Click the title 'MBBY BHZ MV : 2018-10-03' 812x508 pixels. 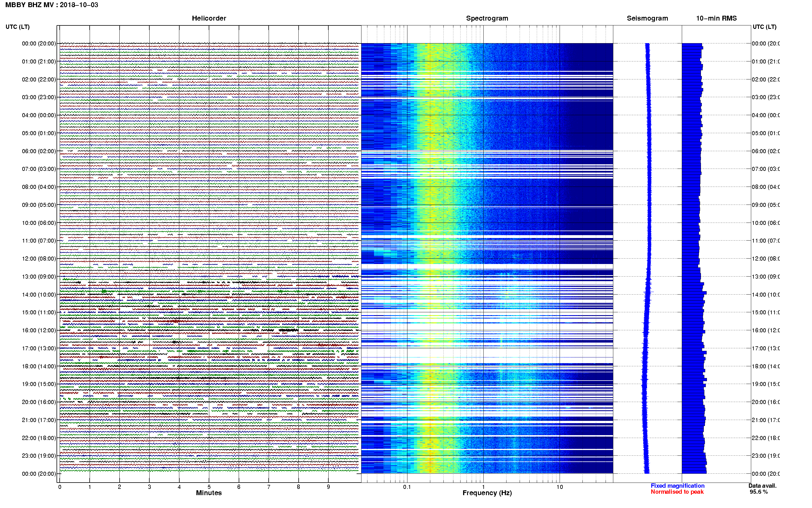click(x=52, y=5)
